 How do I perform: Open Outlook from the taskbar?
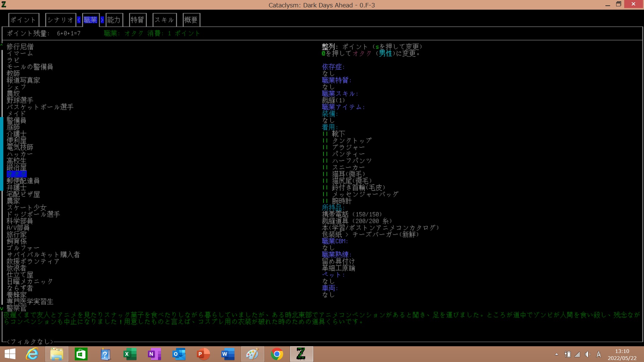pos(179,354)
